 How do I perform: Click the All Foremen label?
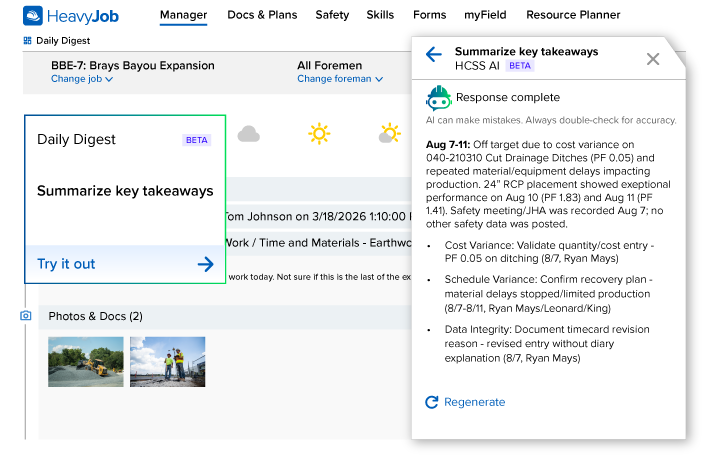(x=330, y=66)
